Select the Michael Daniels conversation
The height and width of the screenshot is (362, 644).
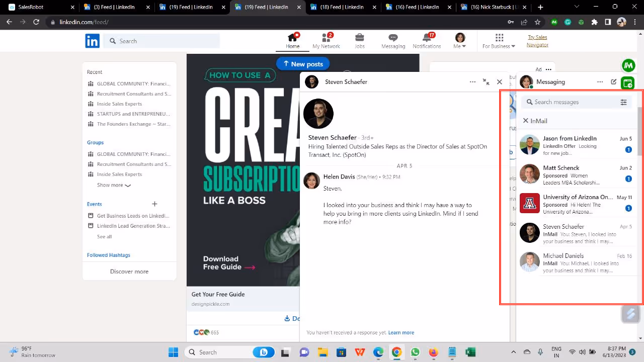[574, 262]
